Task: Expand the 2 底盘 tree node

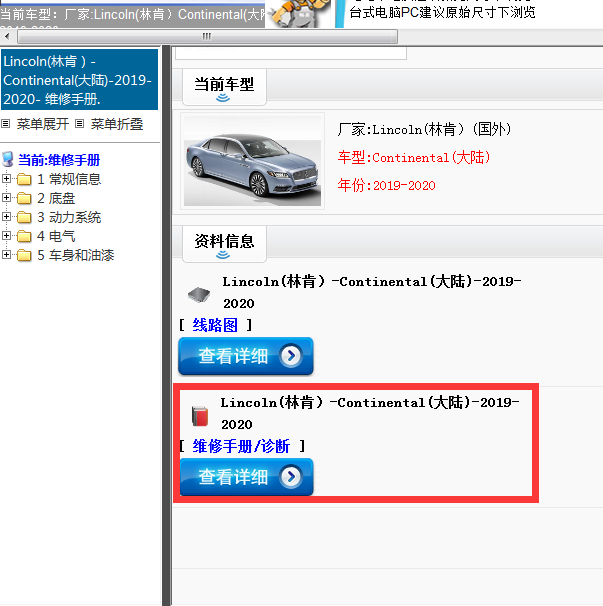Action: click(x=6, y=197)
